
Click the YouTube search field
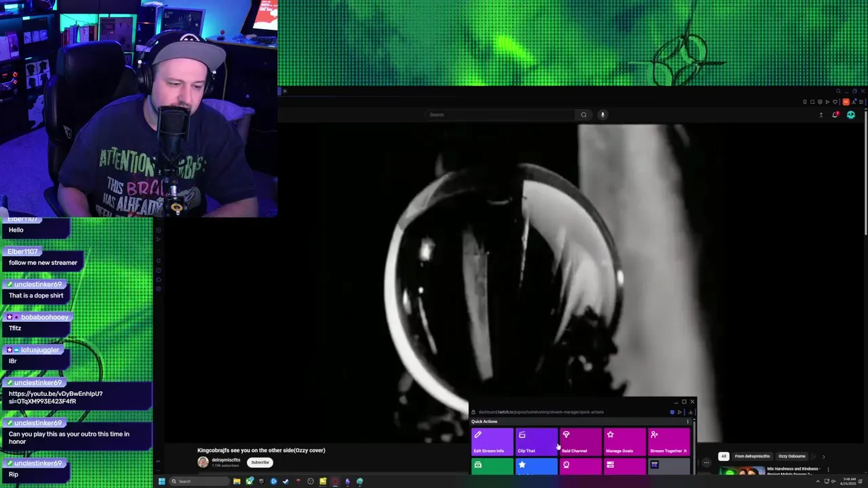point(500,115)
